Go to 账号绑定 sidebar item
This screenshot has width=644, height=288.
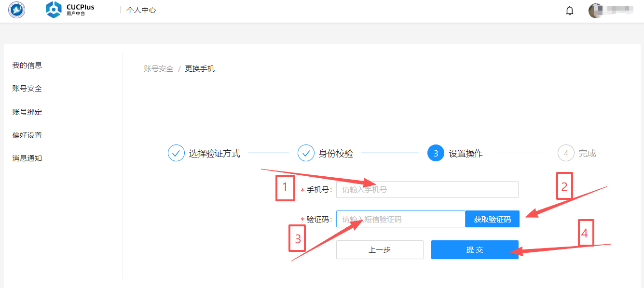[27, 112]
